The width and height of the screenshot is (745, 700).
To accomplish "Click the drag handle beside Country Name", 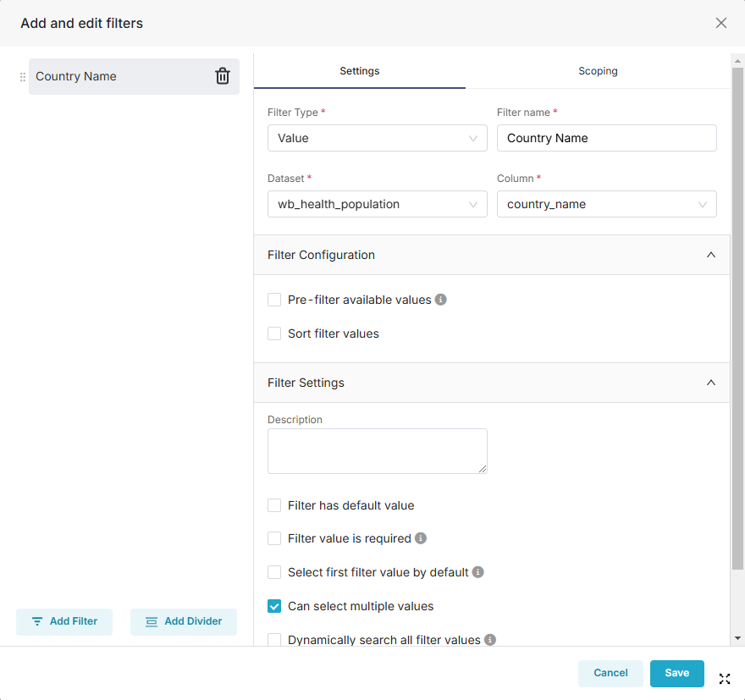I will pyautogui.click(x=23, y=77).
